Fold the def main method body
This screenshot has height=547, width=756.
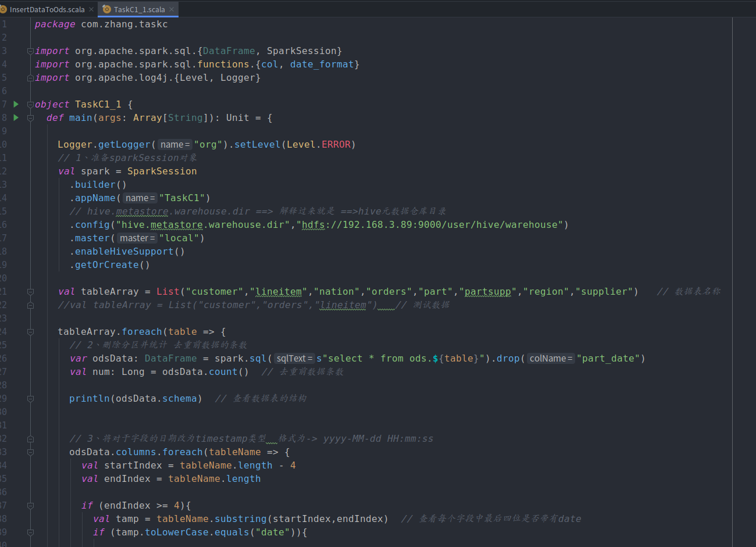30,118
